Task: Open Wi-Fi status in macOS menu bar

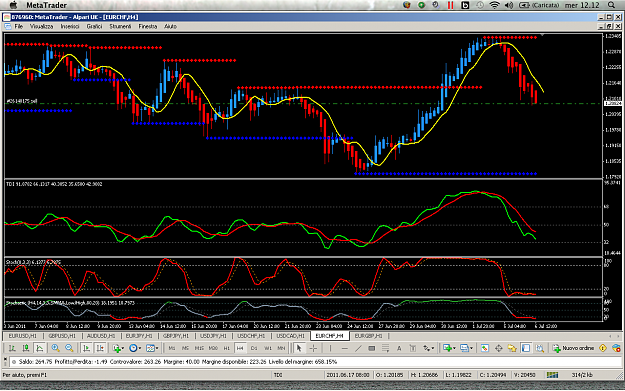Action: [x=494, y=5]
